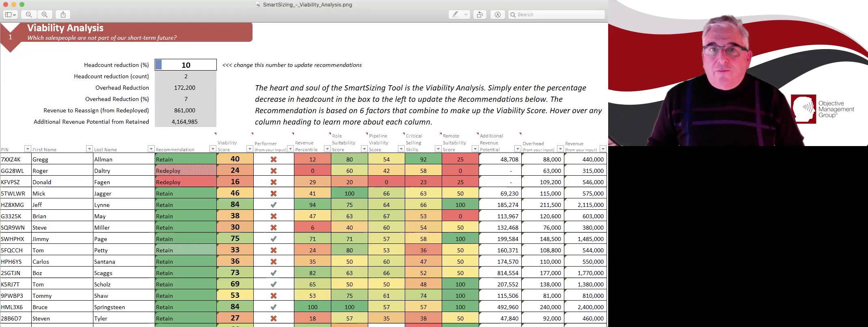
Task: Open the Performer column filter dropdown
Action: pyautogui.click(x=290, y=149)
